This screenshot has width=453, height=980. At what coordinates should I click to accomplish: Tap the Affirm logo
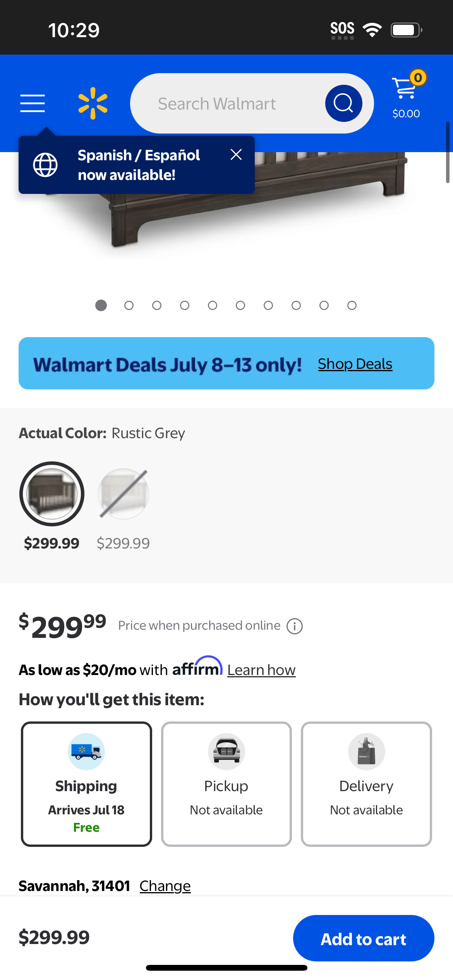(197, 666)
